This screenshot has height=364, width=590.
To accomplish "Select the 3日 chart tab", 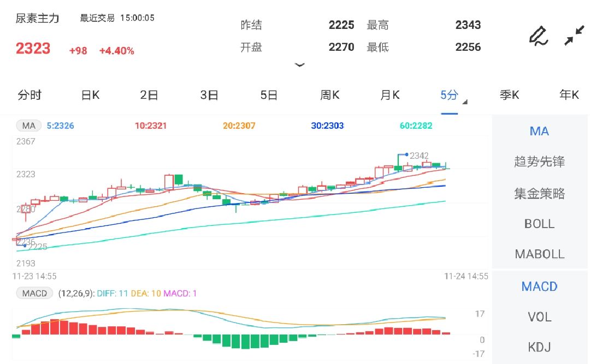I will [x=209, y=95].
